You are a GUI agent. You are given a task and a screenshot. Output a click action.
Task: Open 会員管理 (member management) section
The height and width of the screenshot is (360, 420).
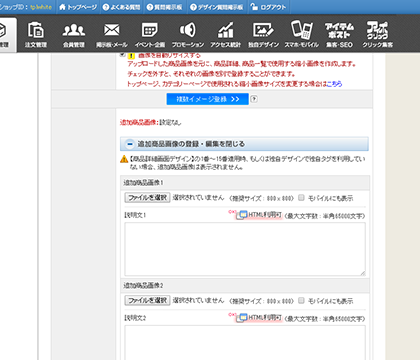tap(74, 35)
